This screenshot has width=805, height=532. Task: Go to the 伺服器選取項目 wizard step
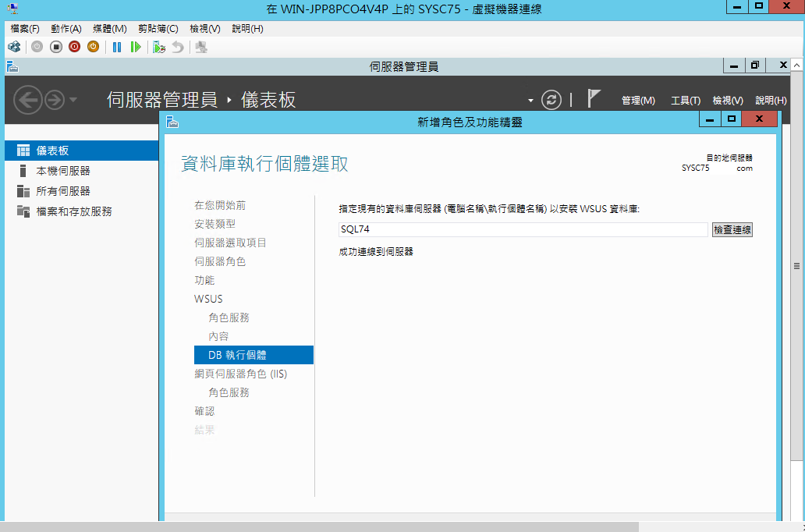230,243
